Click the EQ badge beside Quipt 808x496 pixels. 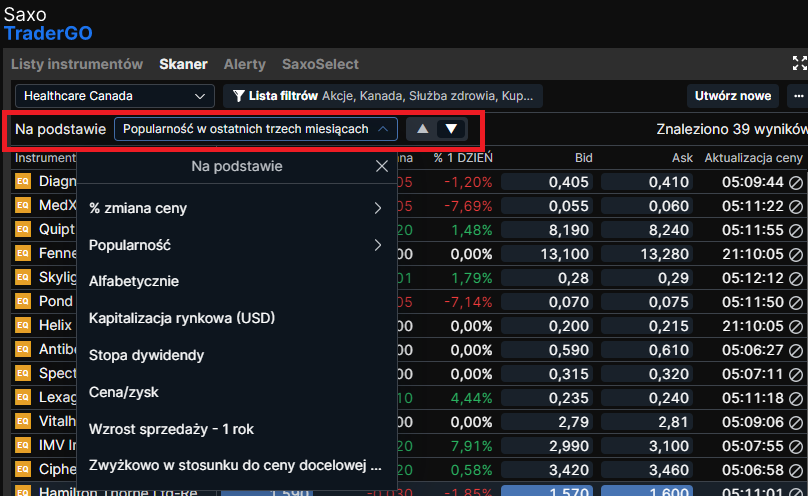pyautogui.click(x=23, y=230)
